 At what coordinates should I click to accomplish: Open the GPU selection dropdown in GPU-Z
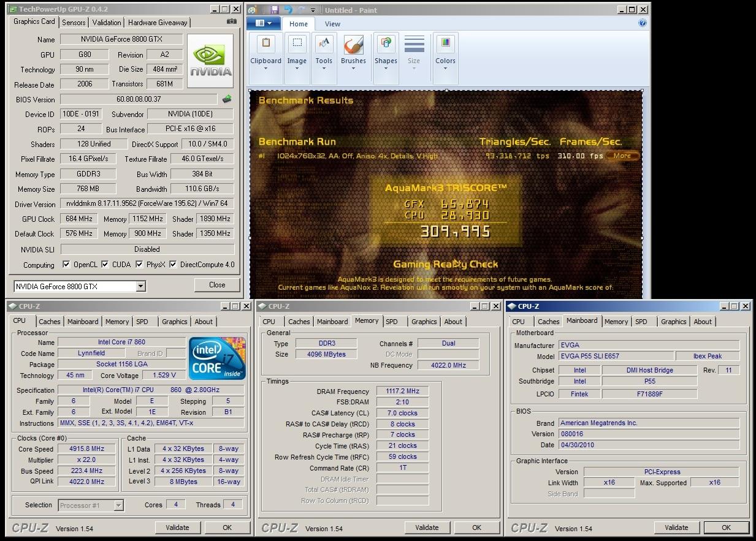pos(140,286)
